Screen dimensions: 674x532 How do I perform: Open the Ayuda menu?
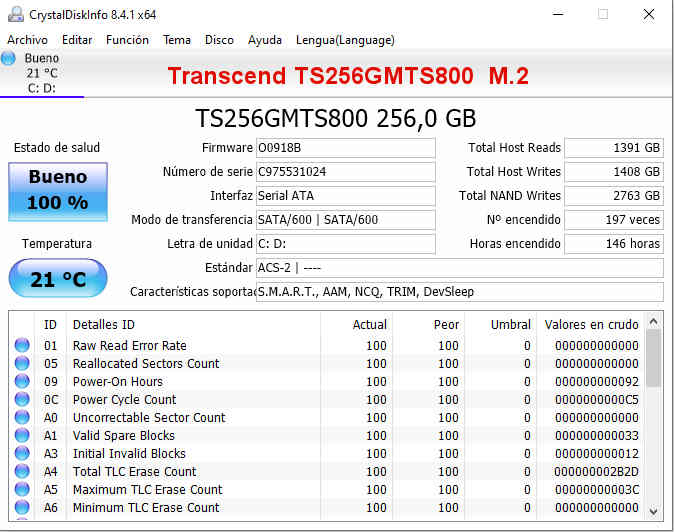[x=265, y=40]
